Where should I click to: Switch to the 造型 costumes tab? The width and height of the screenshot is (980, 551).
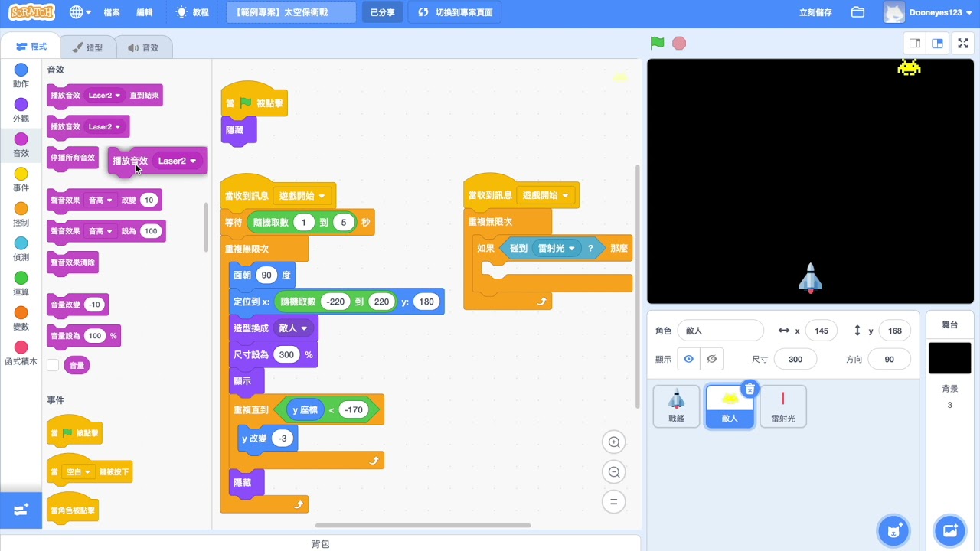[x=87, y=47]
